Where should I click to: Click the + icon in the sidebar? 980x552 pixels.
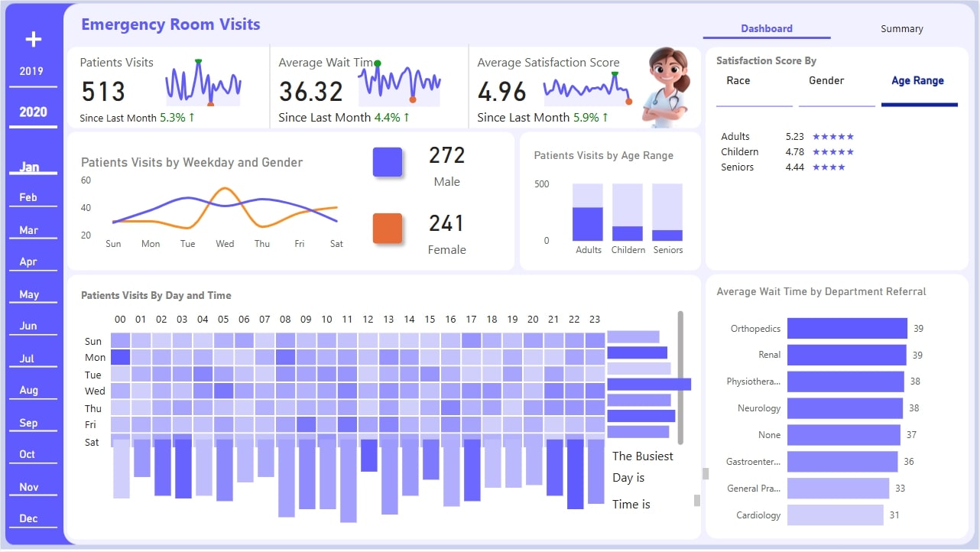coord(32,38)
